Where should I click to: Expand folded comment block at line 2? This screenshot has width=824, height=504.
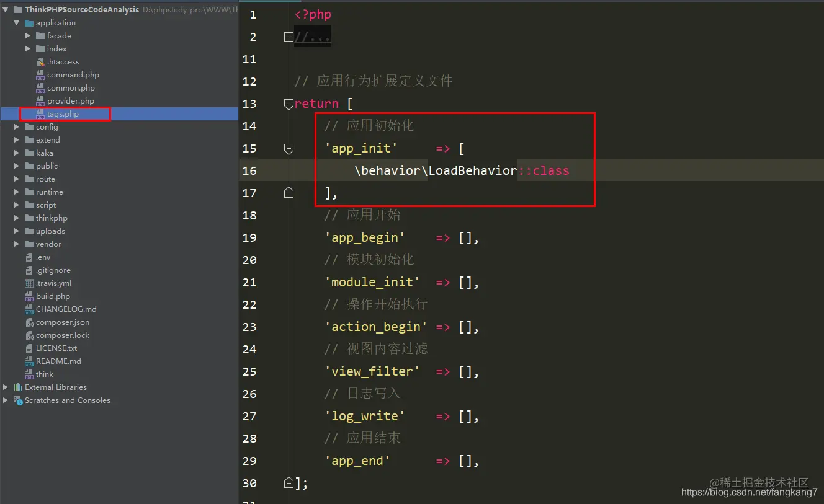click(x=289, y=37)
